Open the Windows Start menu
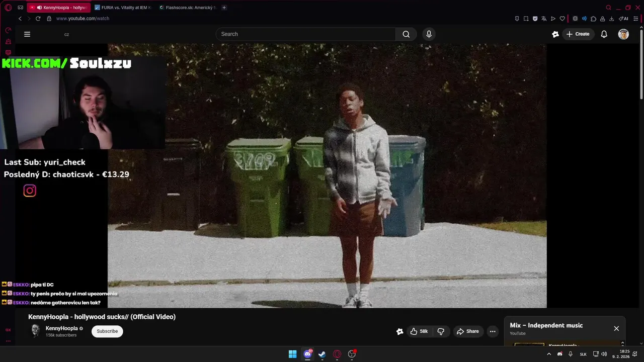This screenshot has height=362, width=644. [293, 354]
